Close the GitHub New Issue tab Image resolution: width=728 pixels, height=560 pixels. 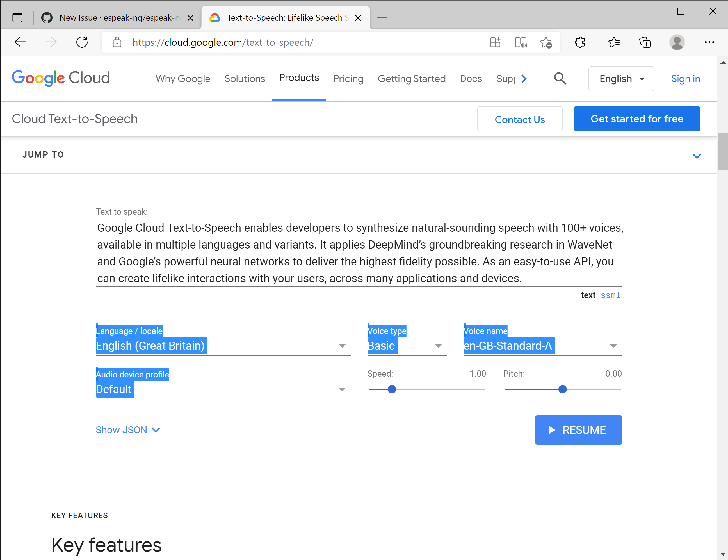point(190,18)
